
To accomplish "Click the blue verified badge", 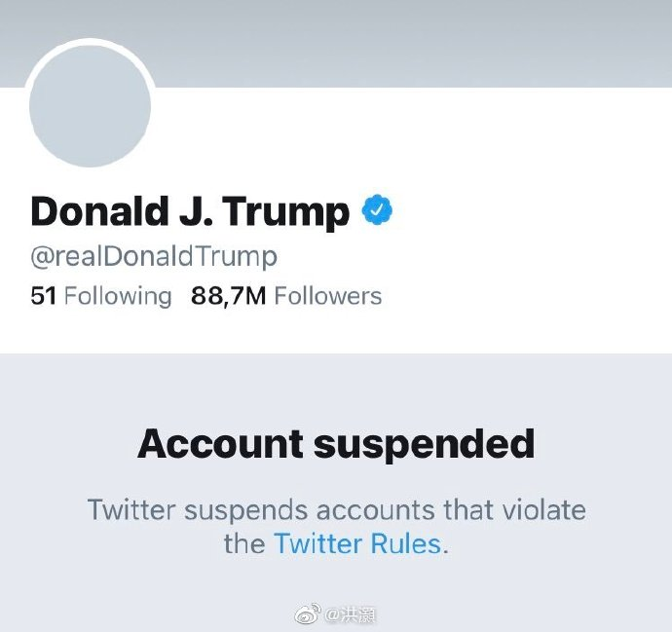I will (377, 210).
